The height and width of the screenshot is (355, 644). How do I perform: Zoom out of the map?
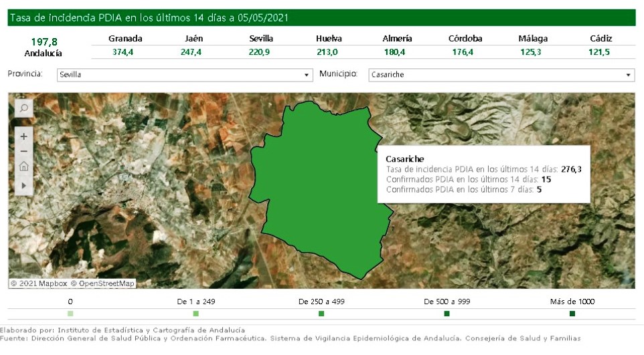23,152
